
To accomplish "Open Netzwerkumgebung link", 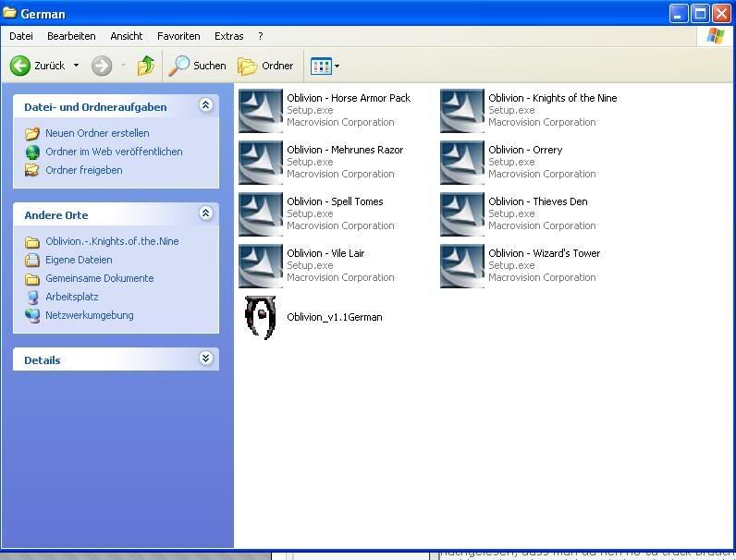I will (x=89, y=315).
